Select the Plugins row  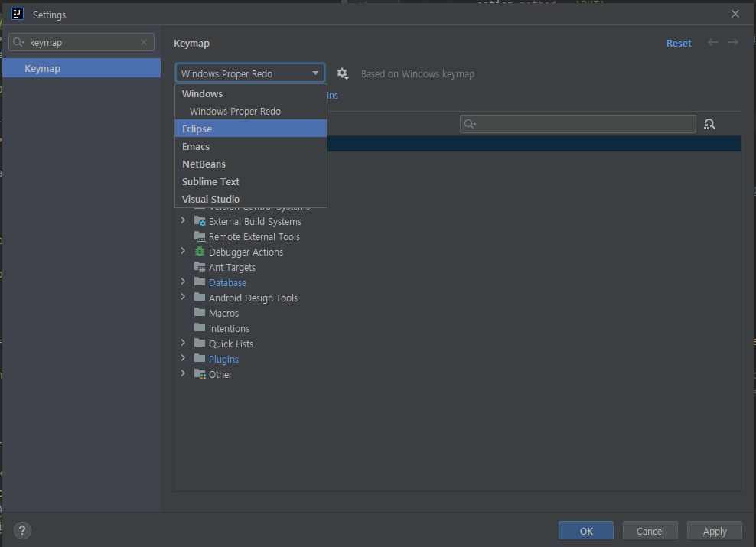coord(457,359)
